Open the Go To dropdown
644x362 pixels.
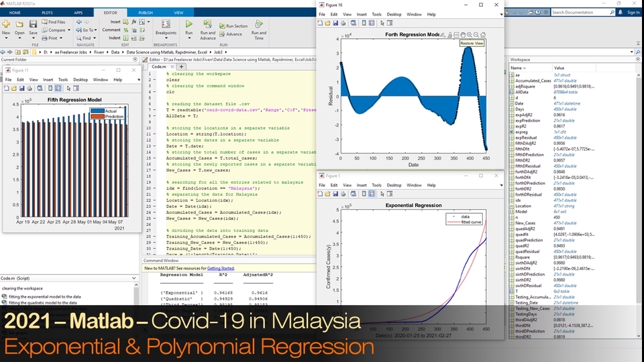click(87, 30)
